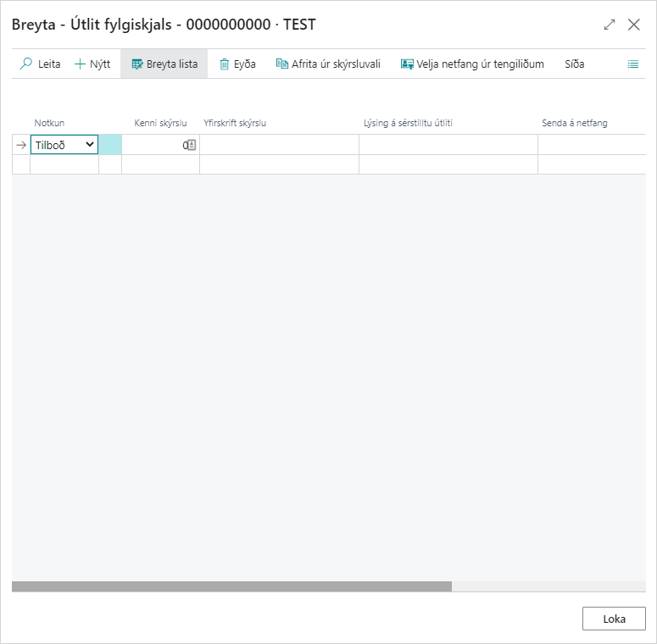Toggle the Breyta lista edit list button
The image size is (657, 644).
point(164,64)
